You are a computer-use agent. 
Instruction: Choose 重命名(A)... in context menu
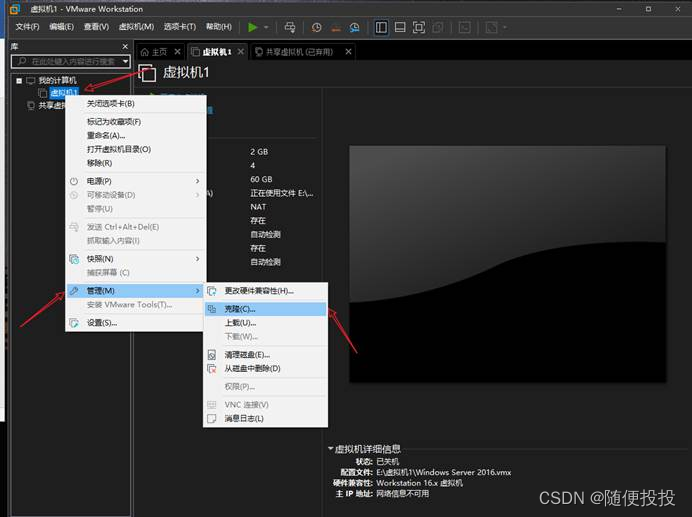(136, 136)
